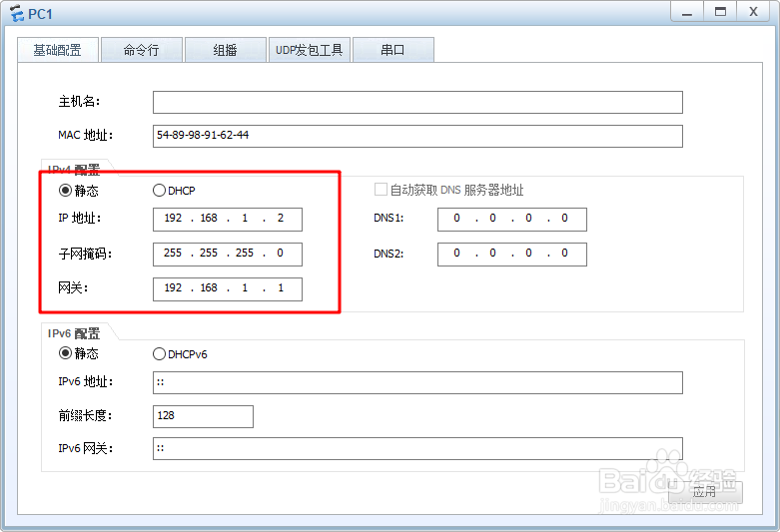The width and height of the screenshot is (780, 532).
Task: Click the 主机名 input field
Action: [x=417, y=102]
